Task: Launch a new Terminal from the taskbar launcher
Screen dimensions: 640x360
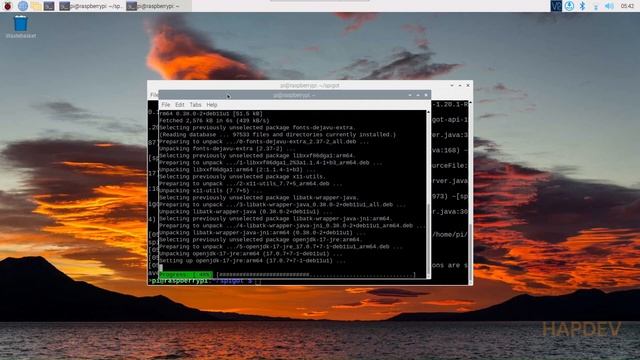Action: (x=49, y=6)
